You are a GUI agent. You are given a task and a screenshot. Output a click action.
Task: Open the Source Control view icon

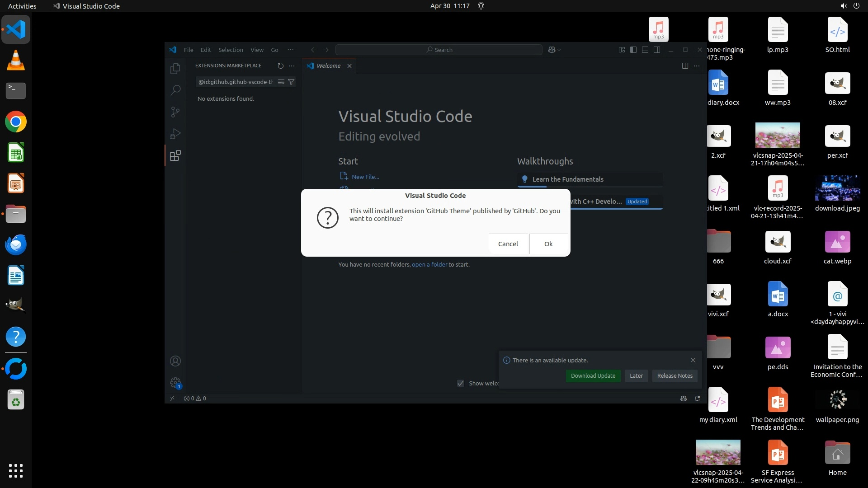(x=175, y=112)
